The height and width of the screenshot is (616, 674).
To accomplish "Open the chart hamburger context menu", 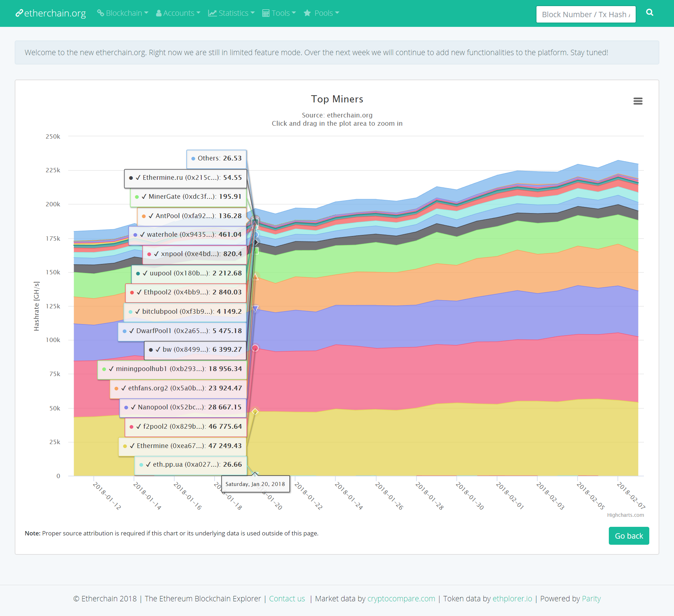I will click(x=638, y=101).
